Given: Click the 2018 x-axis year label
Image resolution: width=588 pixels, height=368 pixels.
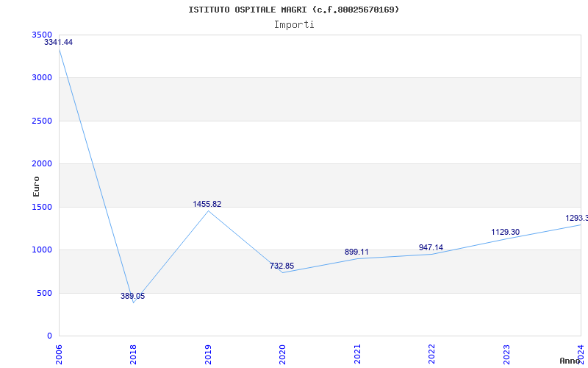Looking at the screenshot, I should (134, 354).
